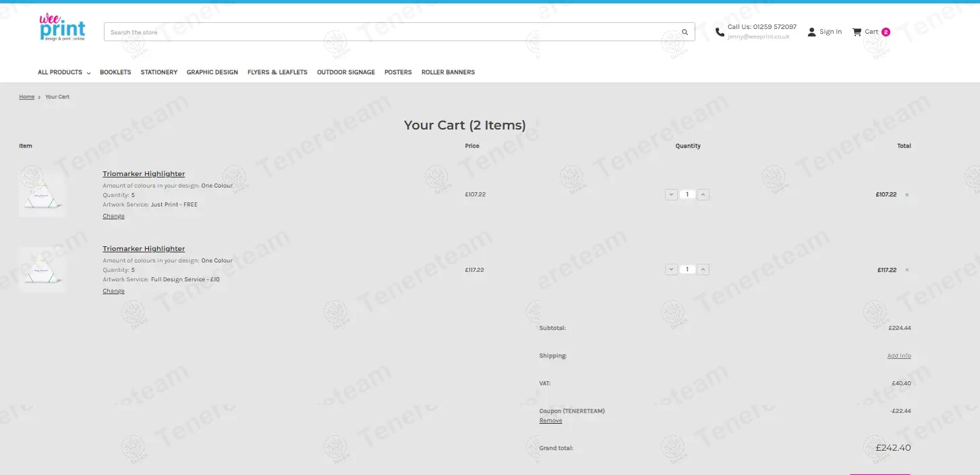Click the quantity field of the £117.22 item
980x475 pixels.
(x=687, y=269)
